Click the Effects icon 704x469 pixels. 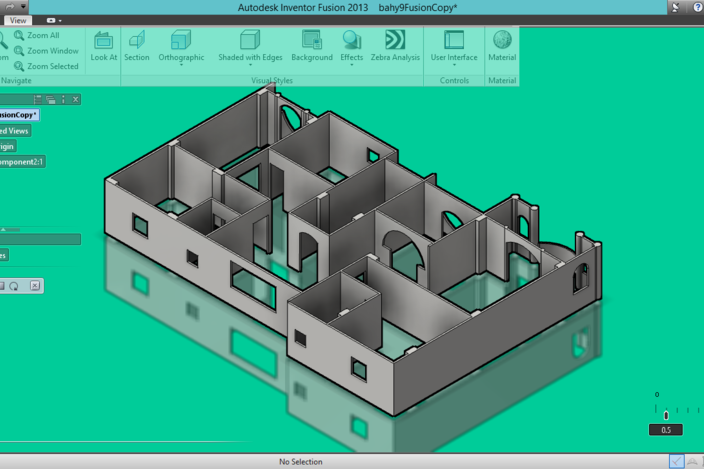point(352,40)
